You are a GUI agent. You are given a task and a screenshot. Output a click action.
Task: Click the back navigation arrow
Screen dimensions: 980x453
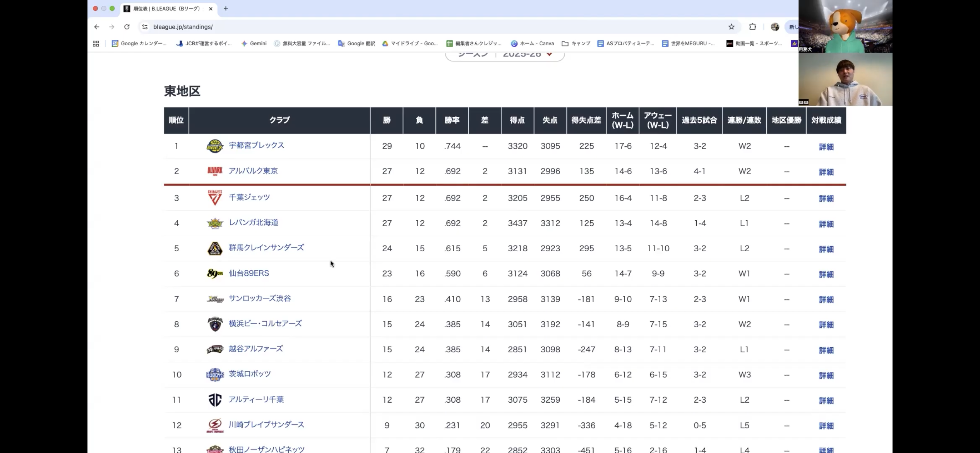tap(97, 27)
